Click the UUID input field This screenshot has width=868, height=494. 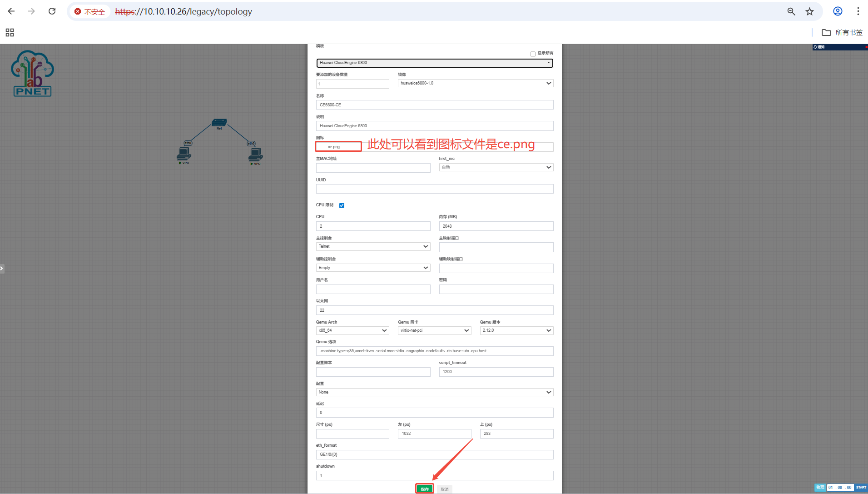(x=435, y=189)
